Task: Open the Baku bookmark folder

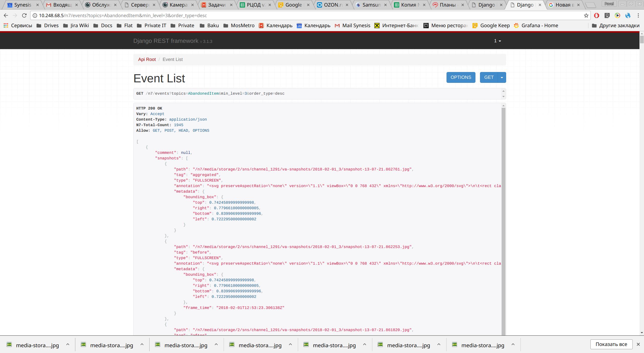Action: 209,25
